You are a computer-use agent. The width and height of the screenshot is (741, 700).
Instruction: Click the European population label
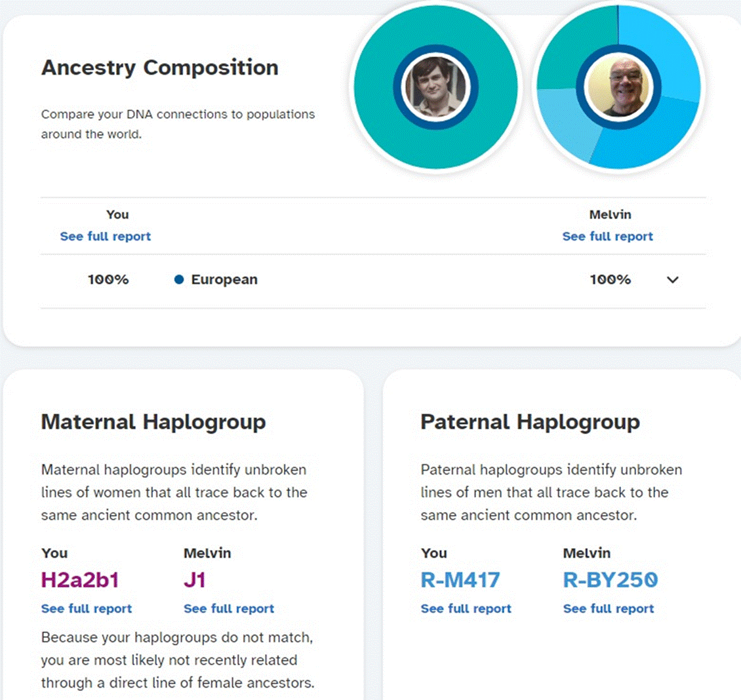pos(224,280)
